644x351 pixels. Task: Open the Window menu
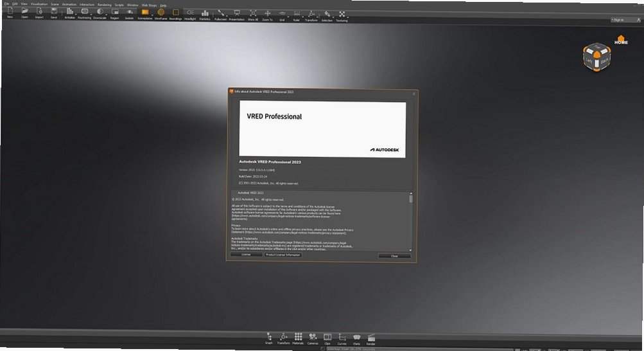(133, 5)
